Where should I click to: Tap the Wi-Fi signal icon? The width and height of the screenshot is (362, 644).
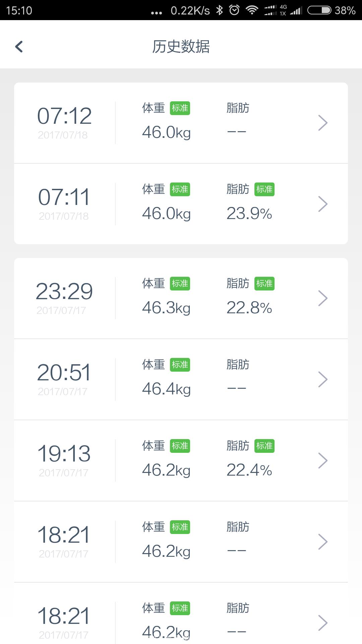click(x=252, y=10)
